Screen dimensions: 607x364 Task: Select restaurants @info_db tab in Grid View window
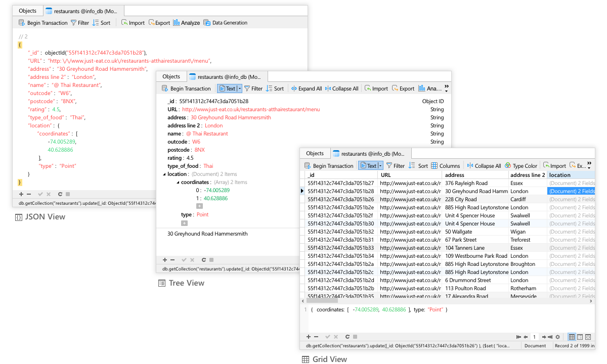pos(370,154)
